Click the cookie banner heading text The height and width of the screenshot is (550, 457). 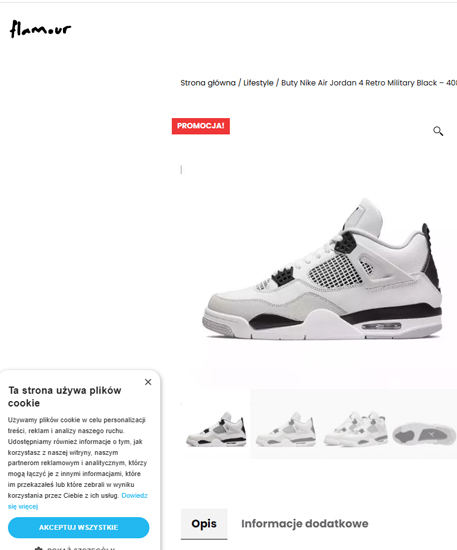[x=65, y=397]
